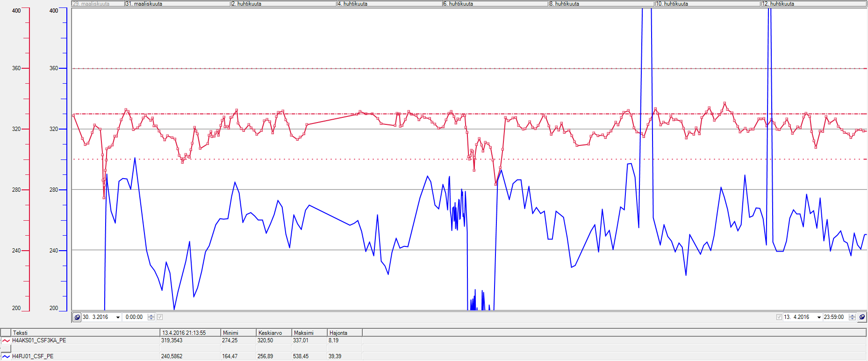
Task: Click average value 320,50 cell
Action: pos(274,340)
